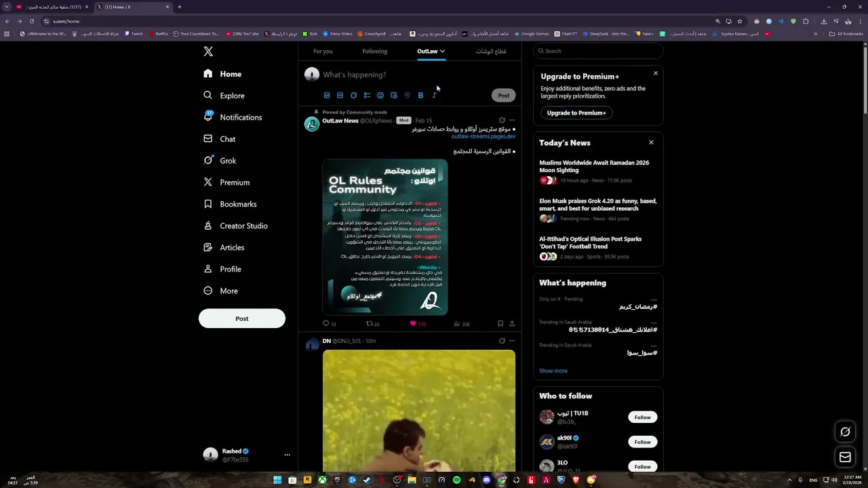Viewport: 868px width, 488px height.
Task: Switch to the قطاع الوشات tab
Action: click(491, 52)
